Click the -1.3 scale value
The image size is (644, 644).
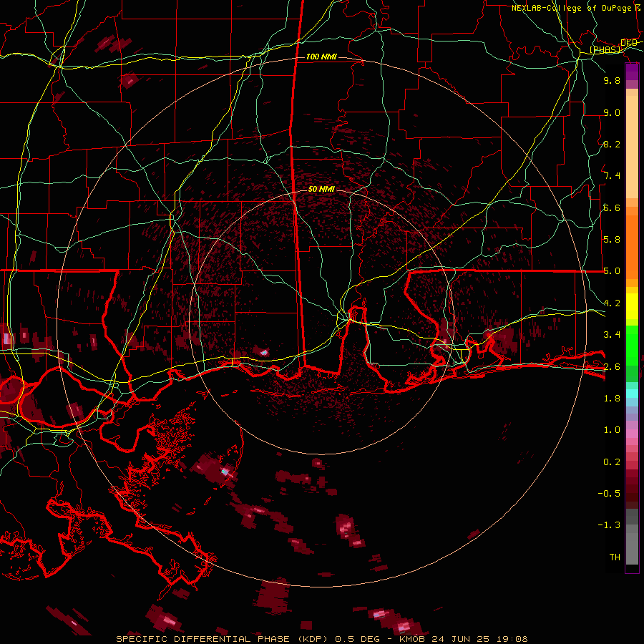(609, 525)
